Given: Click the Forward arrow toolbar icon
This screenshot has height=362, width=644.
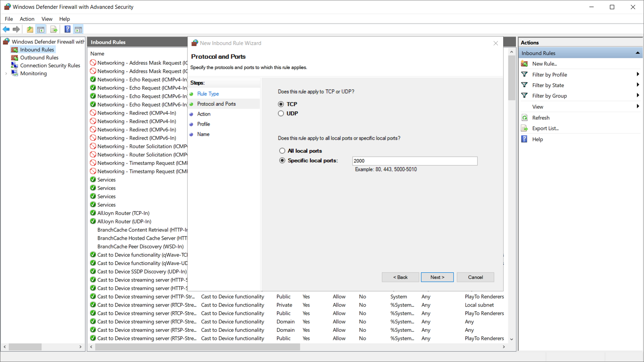Looking at the screenshot, I should click(17, 29).
